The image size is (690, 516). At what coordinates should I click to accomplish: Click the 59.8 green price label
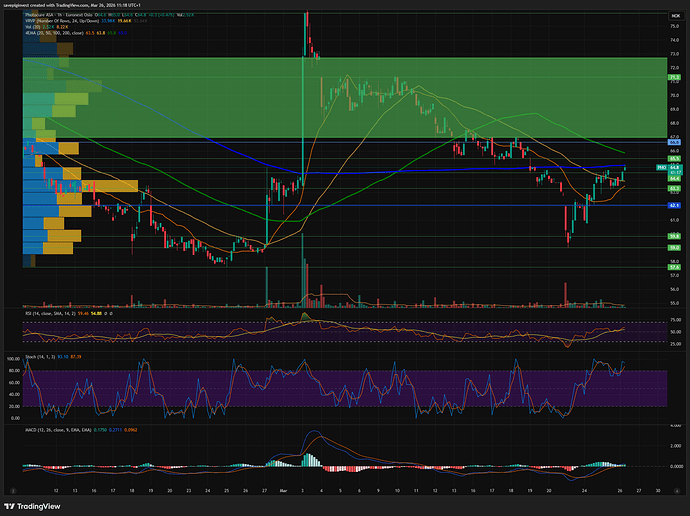click(675, 237)
